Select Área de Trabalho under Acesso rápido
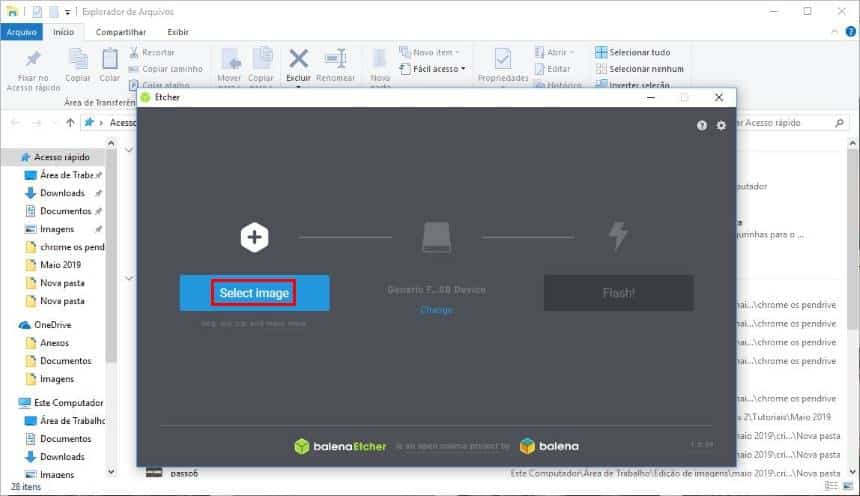The width and height of the screenshot is (860, 496). tap(63, 175)
